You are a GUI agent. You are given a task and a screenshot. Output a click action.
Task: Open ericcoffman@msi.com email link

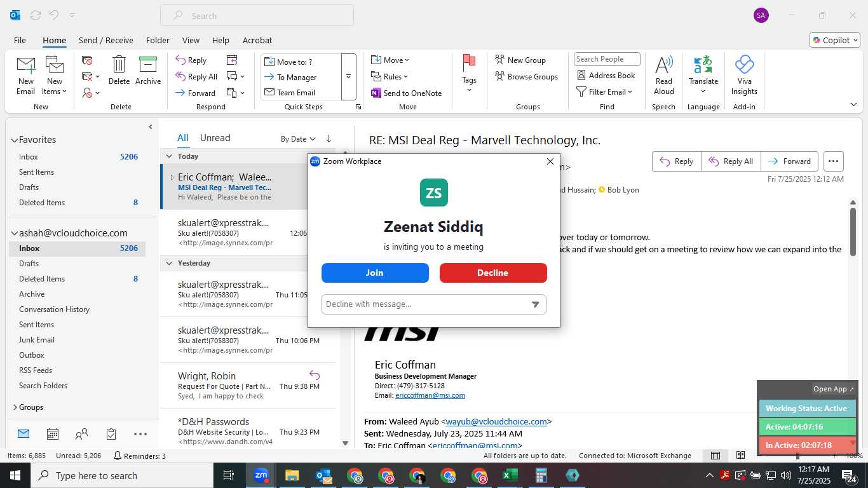[x=430, y=395]
